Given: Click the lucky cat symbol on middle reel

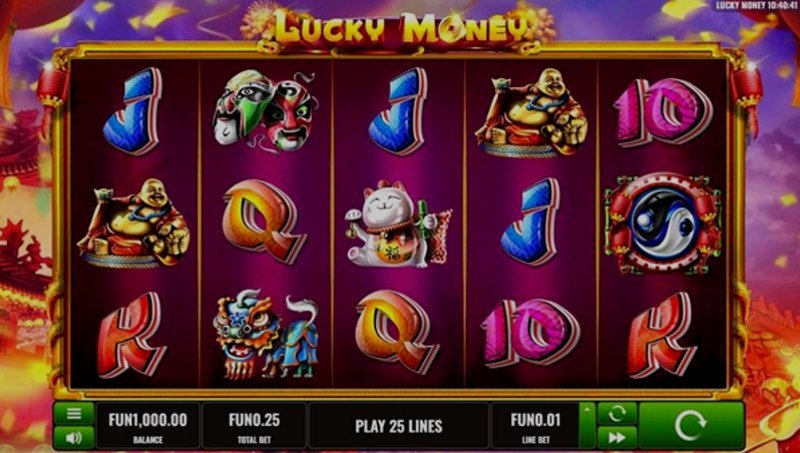Looking at the screenshot, I should click(x=398, y=224).
